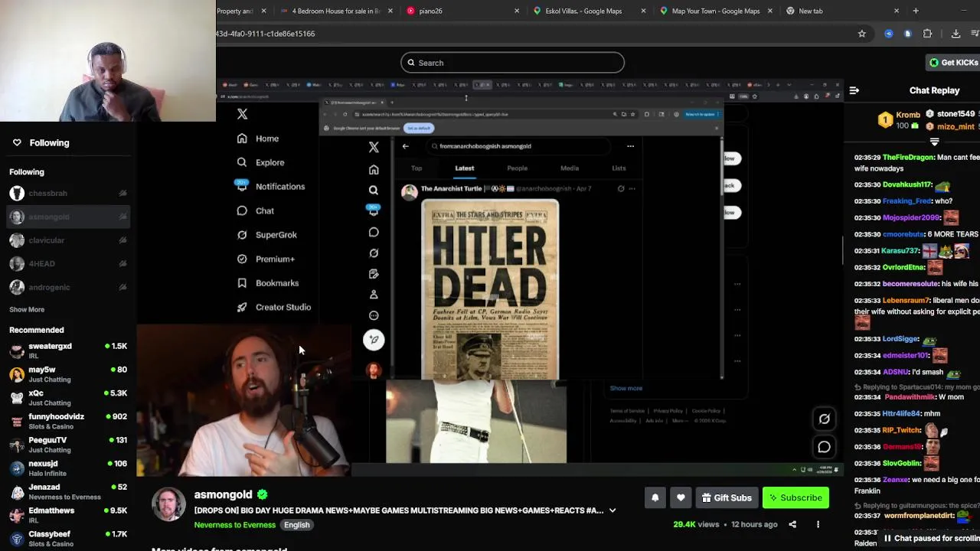Toggle notifications for 4HEAD
980x551 pixels.
tap(122, 264)
